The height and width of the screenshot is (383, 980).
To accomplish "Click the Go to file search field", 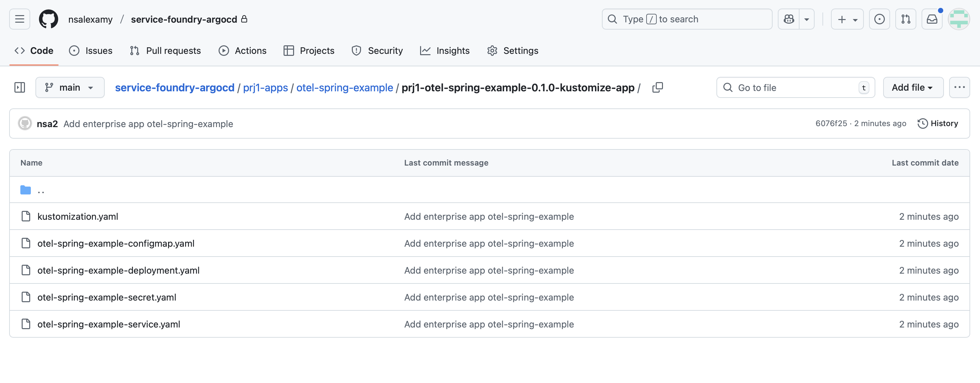I will click(x=796, y=88).
